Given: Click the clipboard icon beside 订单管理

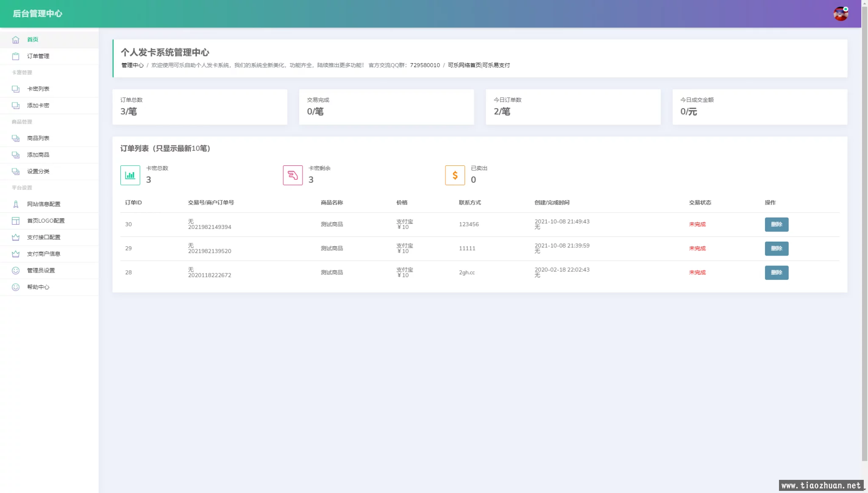Looking at the screenshot, I should tap(16, 56).
